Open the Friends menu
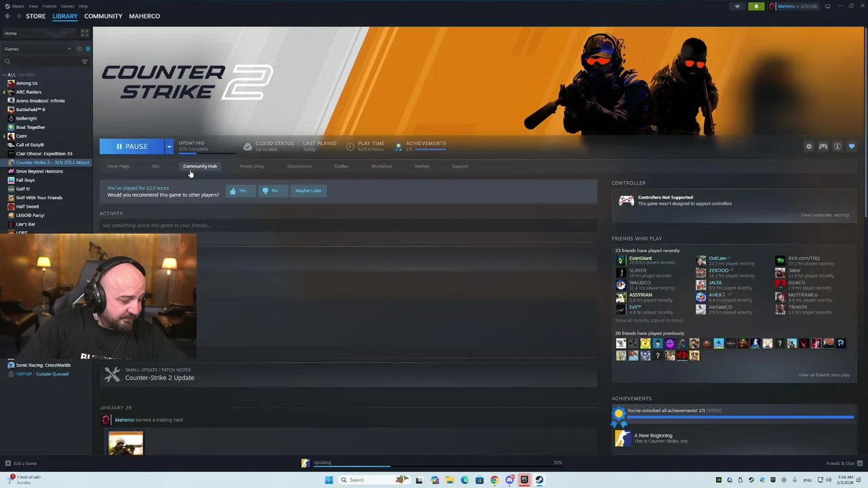The height and width of the screenshot is (488, 868). pyautogui.click(x=50, y=6)
